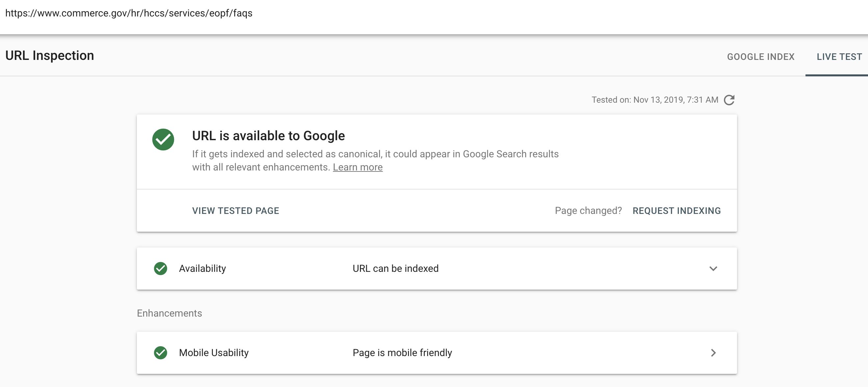This screenshot has width=868, height=387.
Task: Click the large green checkmark status icon
Action: (163, 139)
